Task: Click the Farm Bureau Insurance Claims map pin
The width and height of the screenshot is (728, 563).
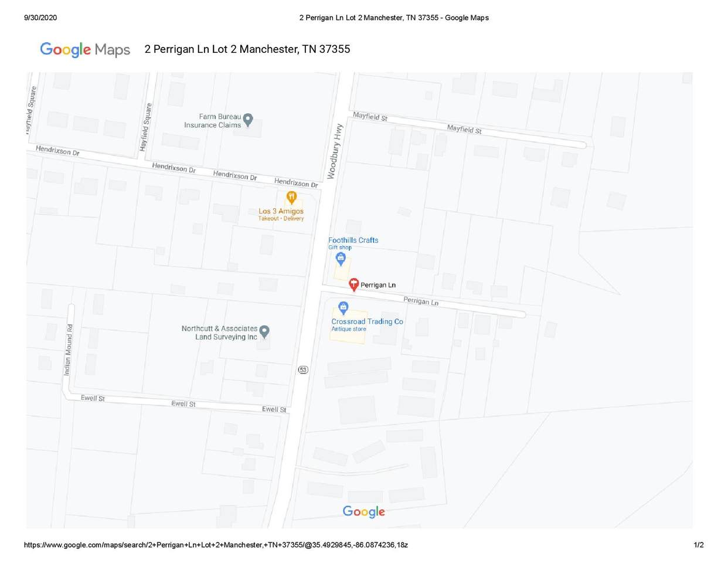Action: 248,120
